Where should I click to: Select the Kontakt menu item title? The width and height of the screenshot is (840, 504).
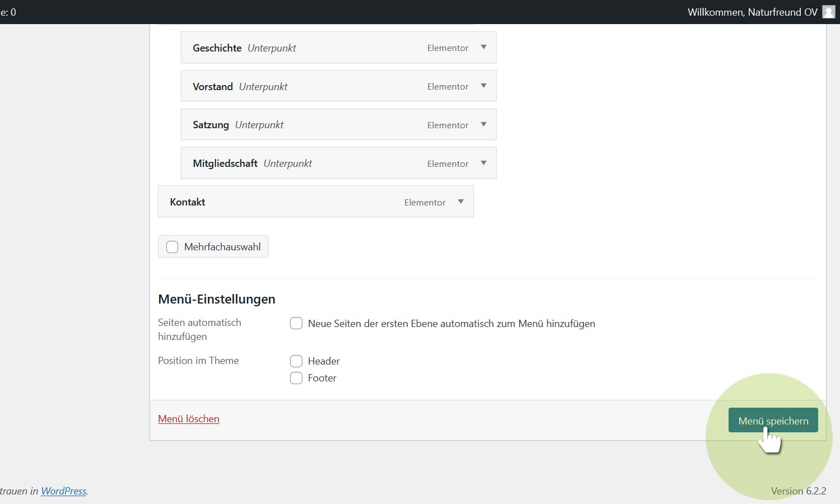tap(188, 202)
